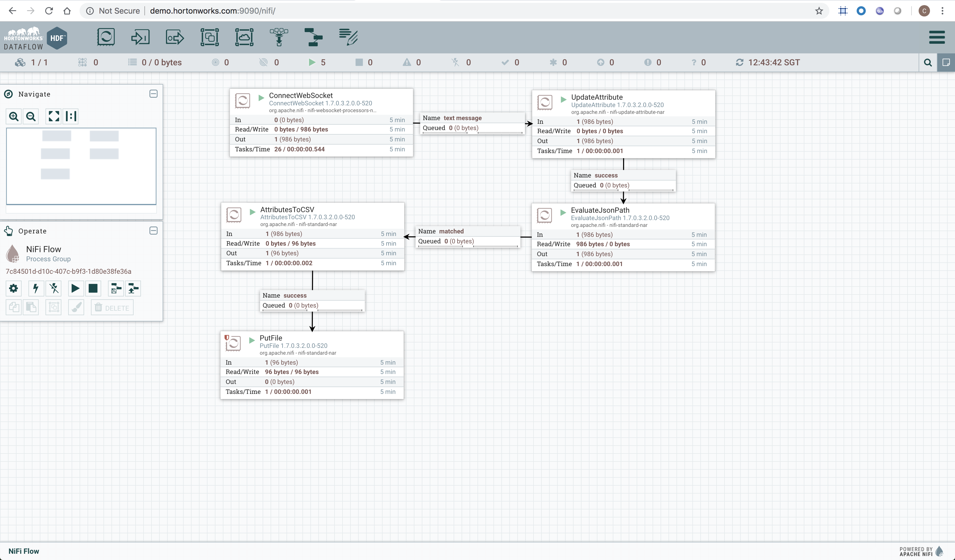Go to browser home page

(67, 11)
